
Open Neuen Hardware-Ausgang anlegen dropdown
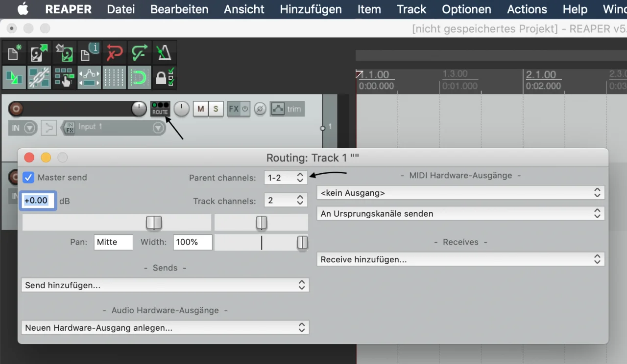(165, 327)
